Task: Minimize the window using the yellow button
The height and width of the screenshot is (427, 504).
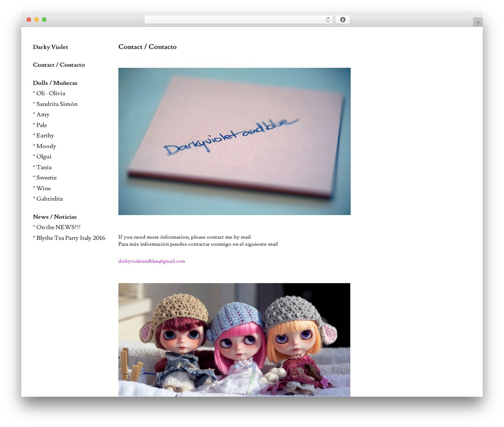Action: [x=37, y=20]
